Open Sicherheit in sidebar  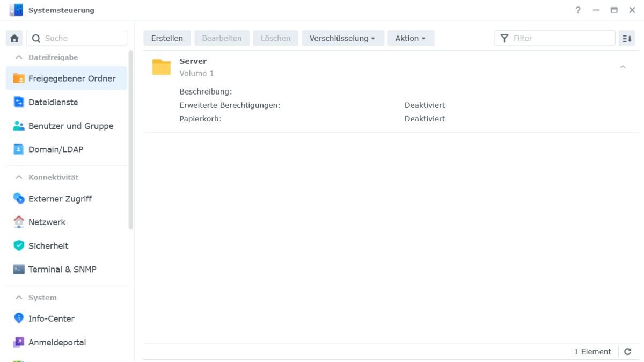[67, 245]
